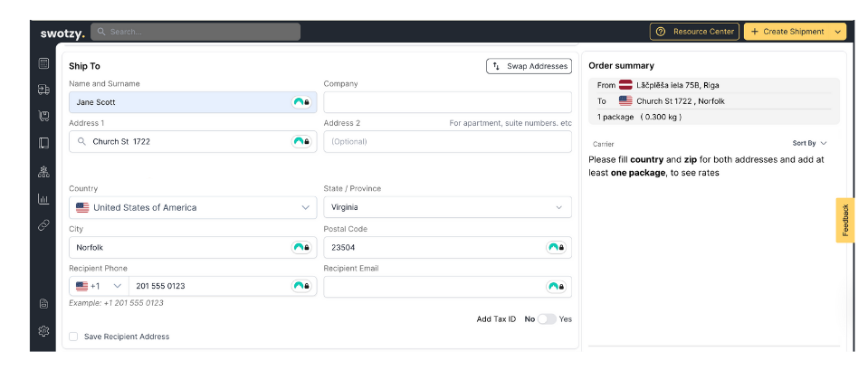Click the From address Lāčplēša iela 75B, Riga
868x380 pixels.
tap(678, 85)
